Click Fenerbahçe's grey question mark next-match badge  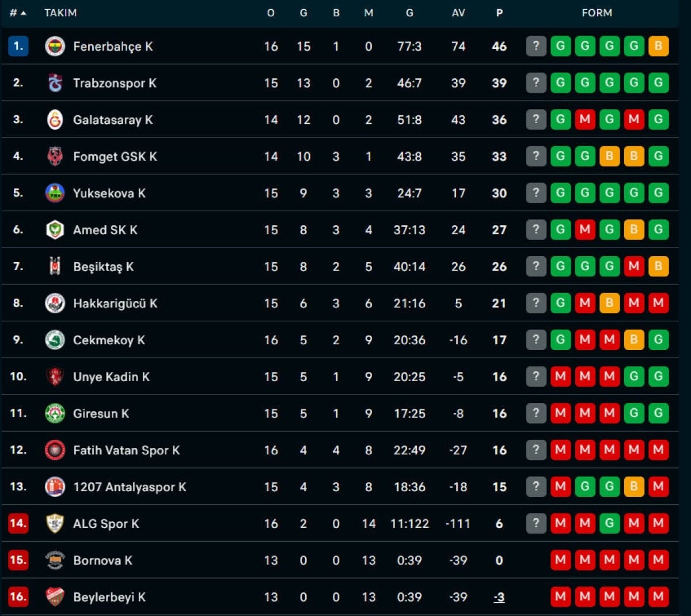536,46
